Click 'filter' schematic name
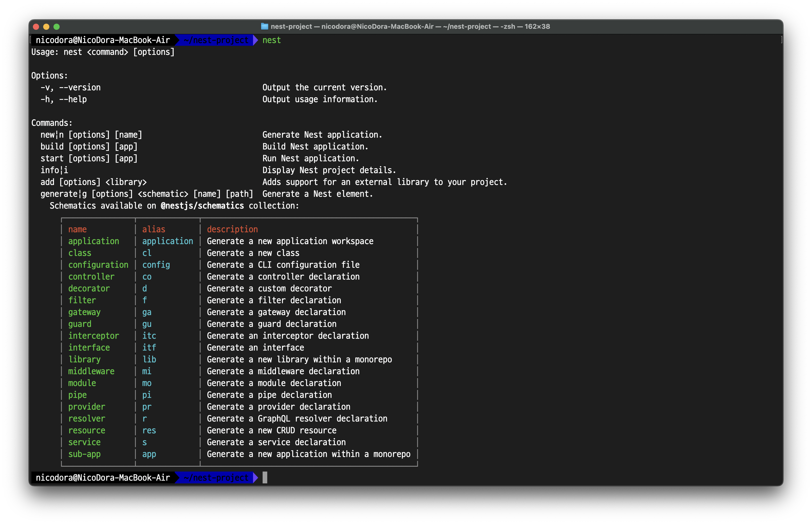812x524 pixels. coord(82,301)
